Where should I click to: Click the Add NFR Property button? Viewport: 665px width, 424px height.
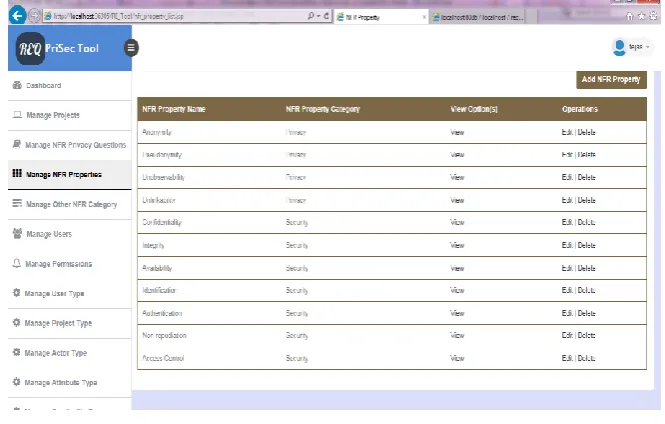point(611,80)
